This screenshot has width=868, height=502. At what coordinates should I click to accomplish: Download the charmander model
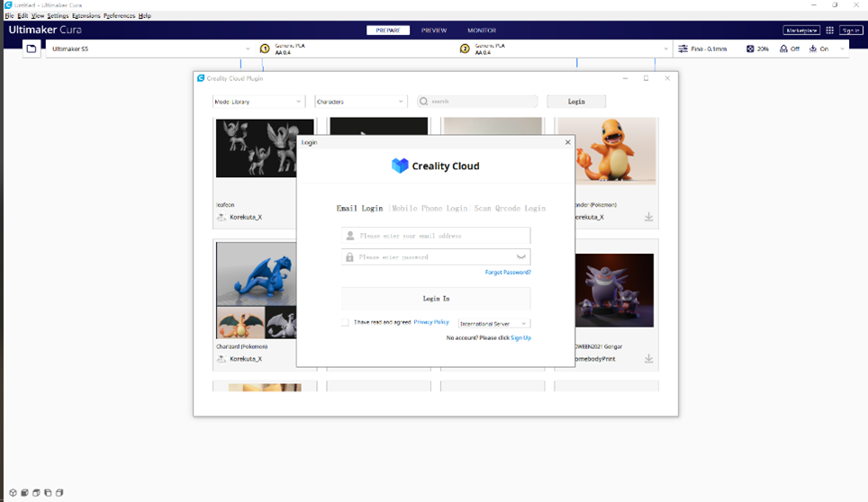(648, 218)
